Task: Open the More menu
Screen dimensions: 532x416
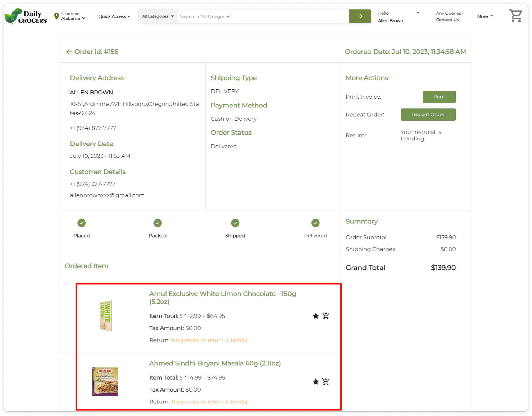Action: [485, 16]
